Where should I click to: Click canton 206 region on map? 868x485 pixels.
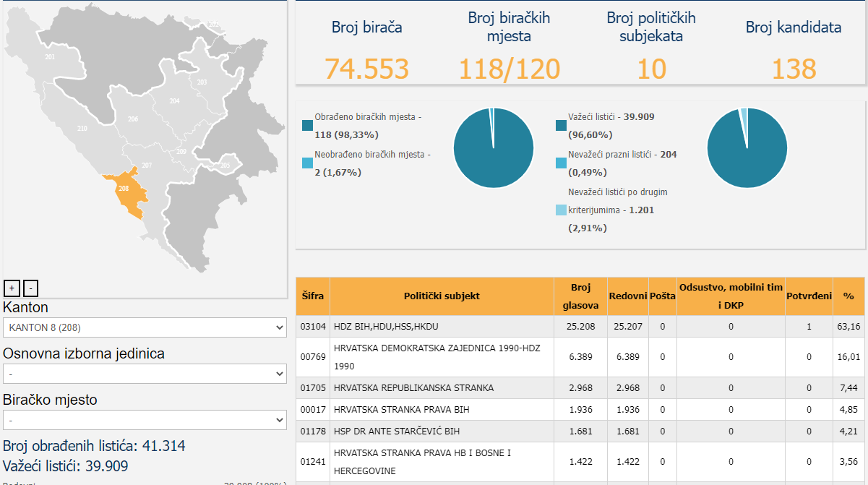[132, 119]
